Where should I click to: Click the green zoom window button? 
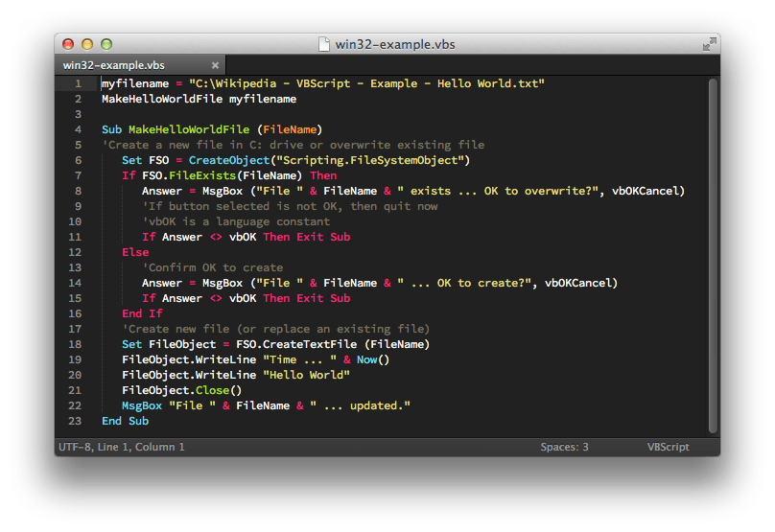(106, 44)
